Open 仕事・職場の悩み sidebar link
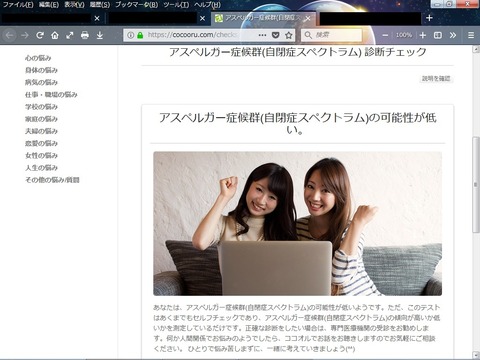The width and height of the screenshot is (480, 360). (x=51, y=95)
